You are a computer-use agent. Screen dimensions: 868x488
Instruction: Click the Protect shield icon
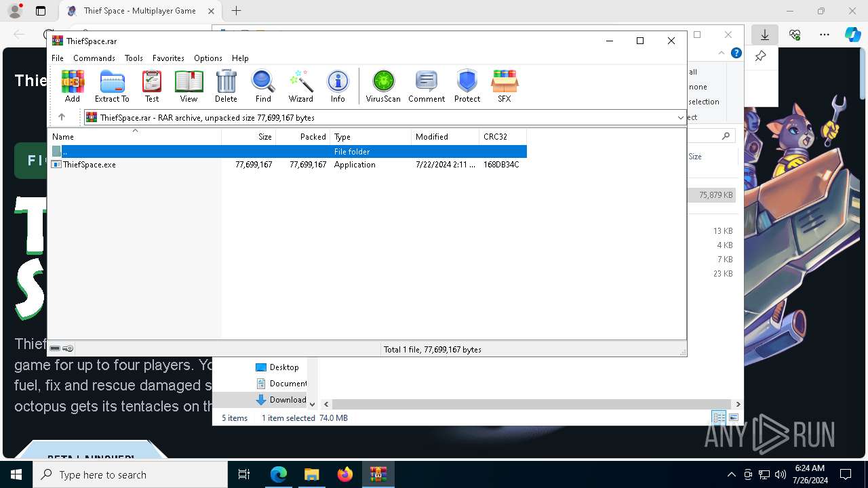[x=467, y=86]
